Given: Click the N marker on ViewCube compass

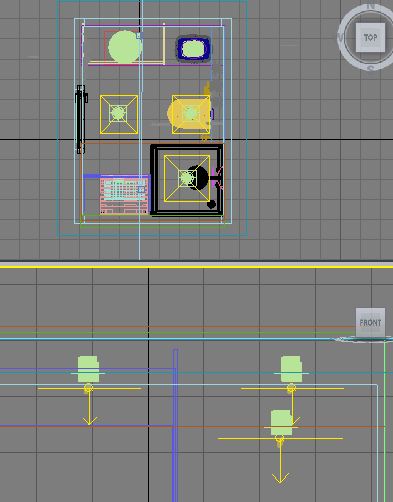Looking at the screenshot, I should 371,6.
